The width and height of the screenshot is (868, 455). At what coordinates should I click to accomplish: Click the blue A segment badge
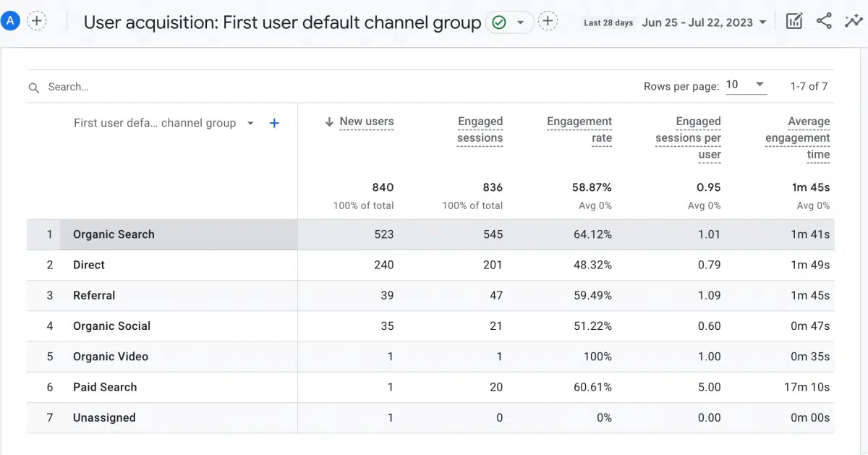coord(10,21)
